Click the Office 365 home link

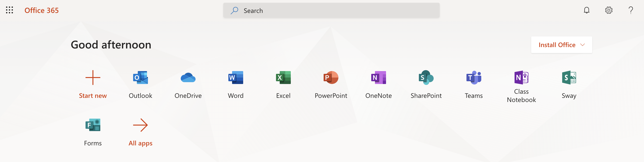[42, 10]
